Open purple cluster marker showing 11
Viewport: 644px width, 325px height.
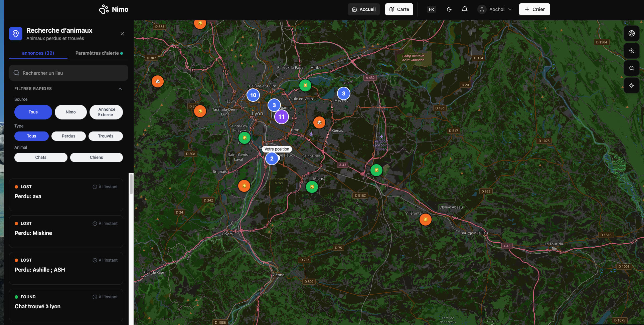[x=282, y=117]
